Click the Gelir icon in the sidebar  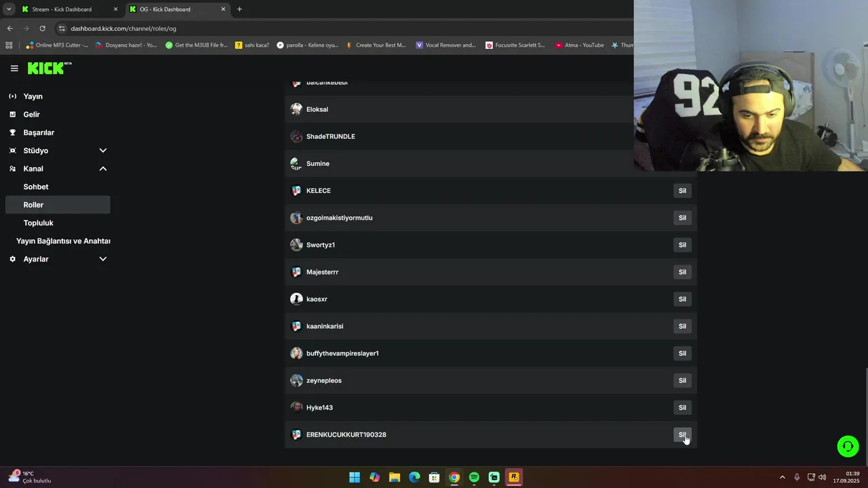point(12,115)
